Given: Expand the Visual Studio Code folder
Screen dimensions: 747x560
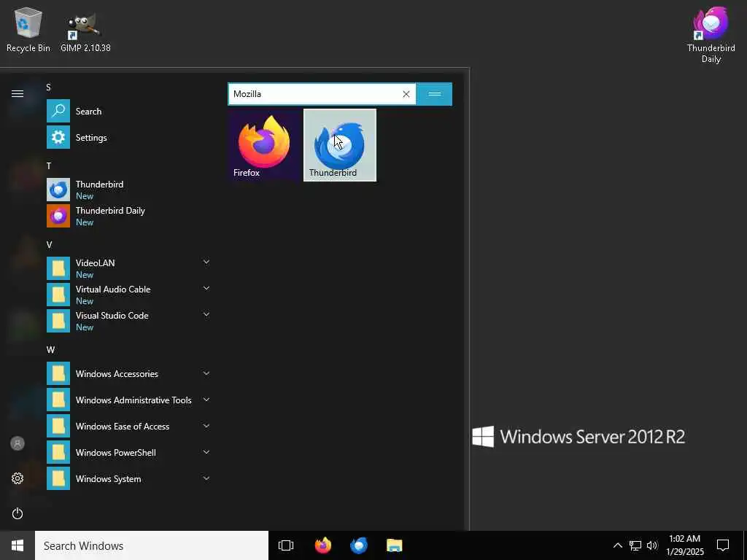Looking at the screenshot, I should pyautogui.click(x=128, y=321).
